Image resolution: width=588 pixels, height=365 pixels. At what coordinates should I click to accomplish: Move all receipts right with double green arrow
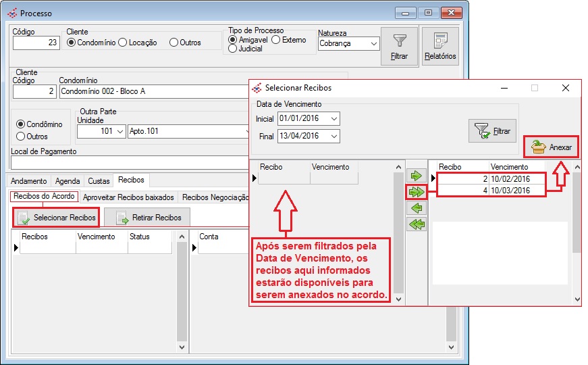[417, 192]
